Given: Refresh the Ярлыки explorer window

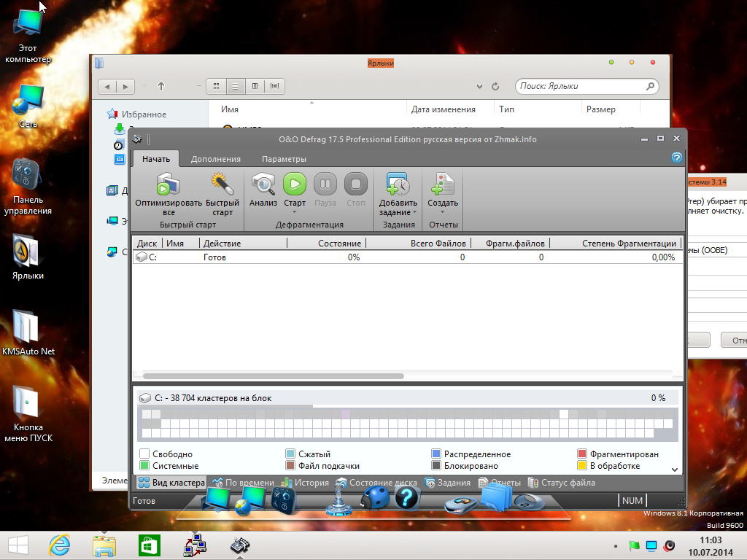Looking at the screenshot, I should [x=495, y=87].
